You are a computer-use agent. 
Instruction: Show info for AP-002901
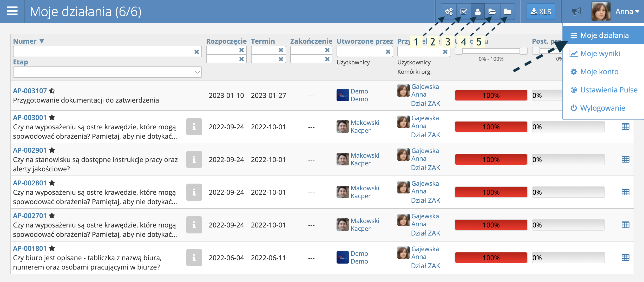click(x=194, y=159)
